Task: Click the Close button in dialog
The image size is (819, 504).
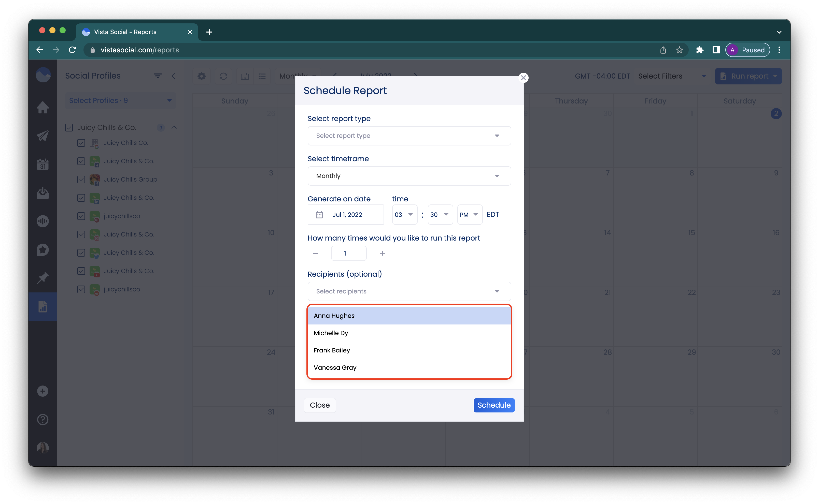Action: [x=319, y=405]
